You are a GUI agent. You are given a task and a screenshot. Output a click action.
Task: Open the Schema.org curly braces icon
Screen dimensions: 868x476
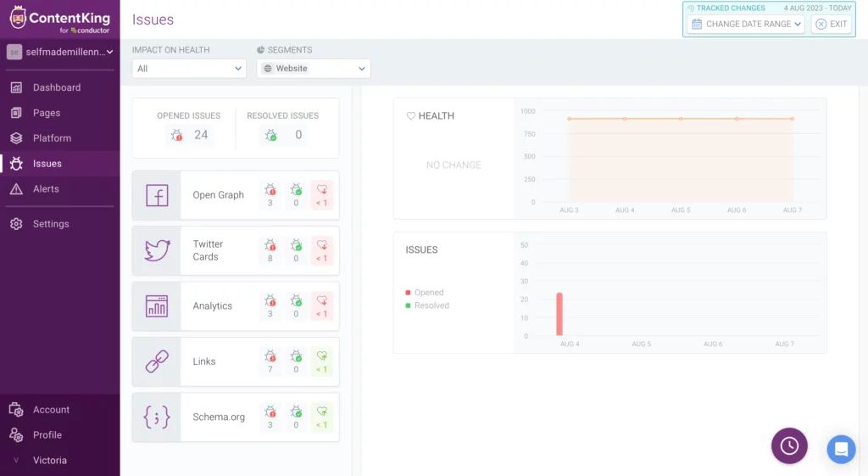pyautogui.click(x=157, y=417)
